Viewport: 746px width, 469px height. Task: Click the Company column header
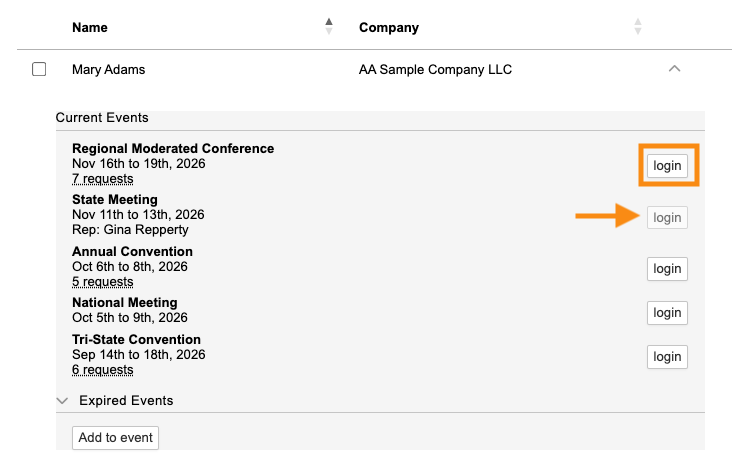[389, 28]
